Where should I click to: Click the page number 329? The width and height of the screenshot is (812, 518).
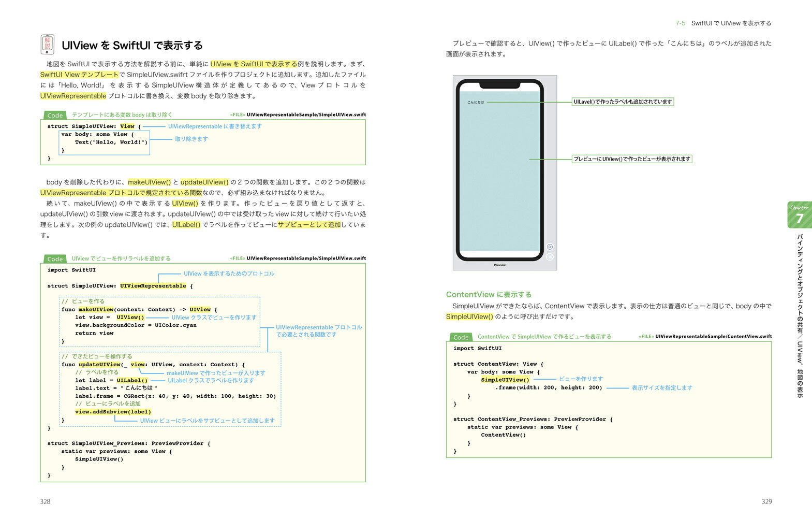767,501
